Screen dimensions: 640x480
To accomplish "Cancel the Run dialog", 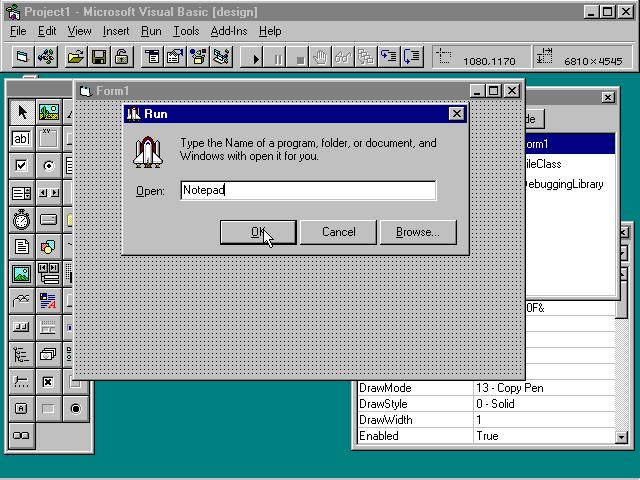I will [338, 232].
